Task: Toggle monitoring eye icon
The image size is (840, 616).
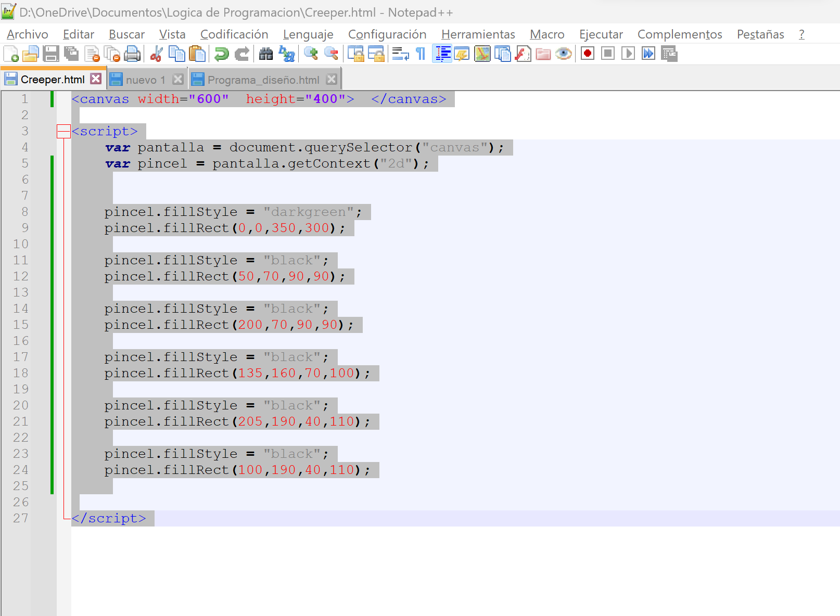Action: pos(564,54)
